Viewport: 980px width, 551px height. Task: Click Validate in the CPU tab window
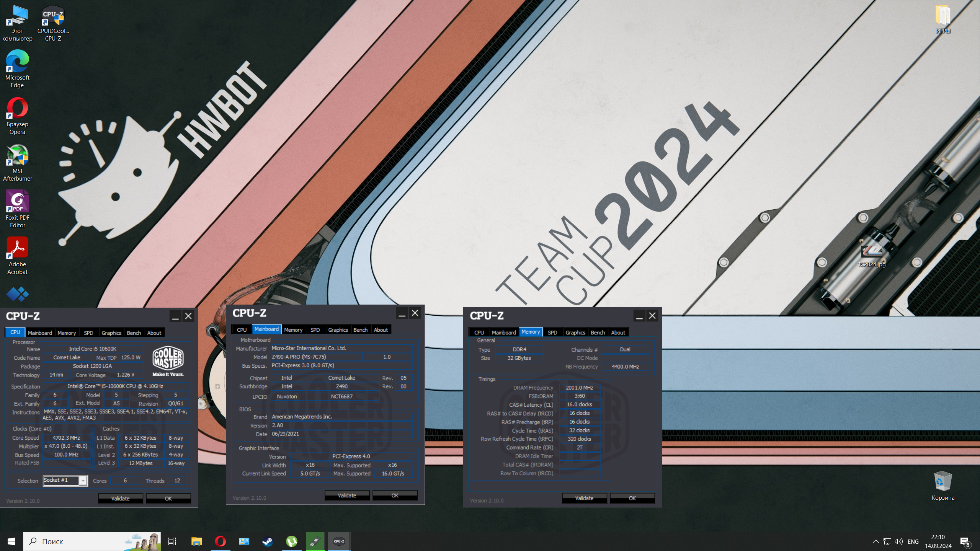click(121, 498)
